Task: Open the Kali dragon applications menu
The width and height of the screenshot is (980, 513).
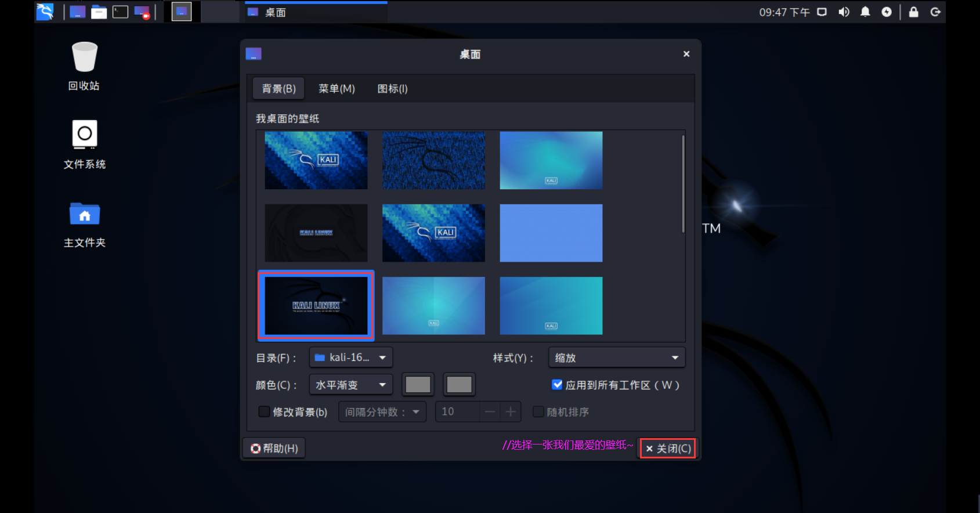Action: pos(45,12)
